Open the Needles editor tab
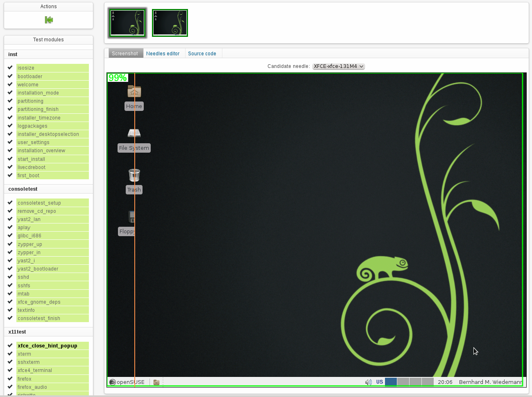The image size is (532, 397). click(x=163, y=53)
